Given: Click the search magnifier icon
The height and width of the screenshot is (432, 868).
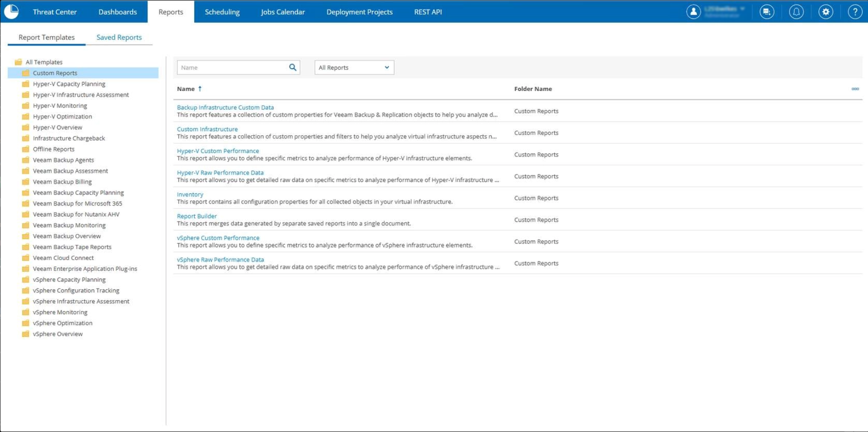Looking at the screenshot, I should (x=293, y=67).
